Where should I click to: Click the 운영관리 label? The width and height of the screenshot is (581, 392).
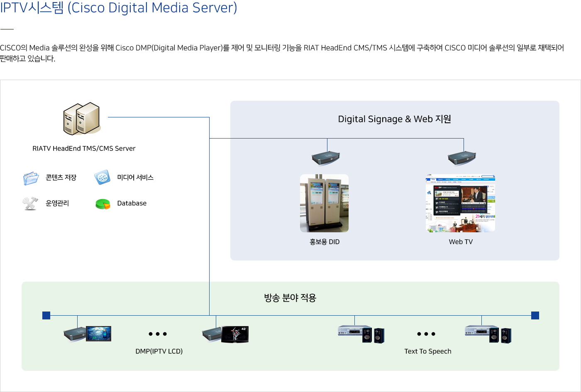57,203
